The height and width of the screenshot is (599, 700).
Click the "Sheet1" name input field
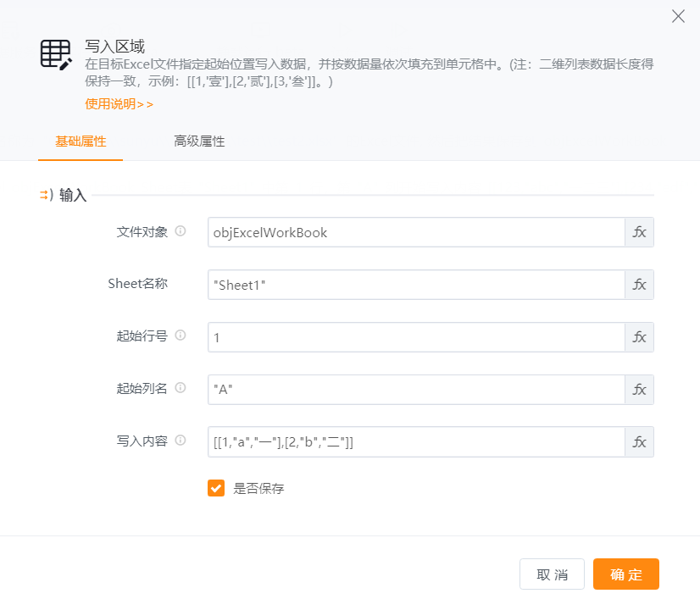click(x=416, y=285)
